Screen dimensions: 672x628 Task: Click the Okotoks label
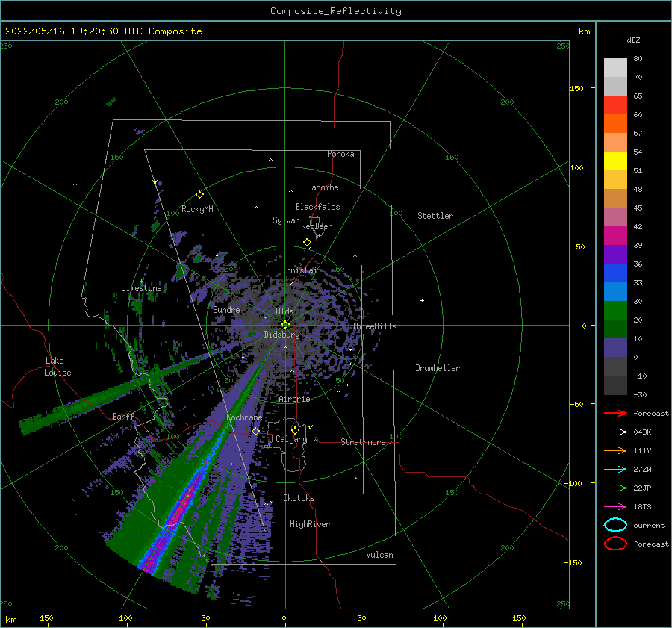(x=299, y=498)
